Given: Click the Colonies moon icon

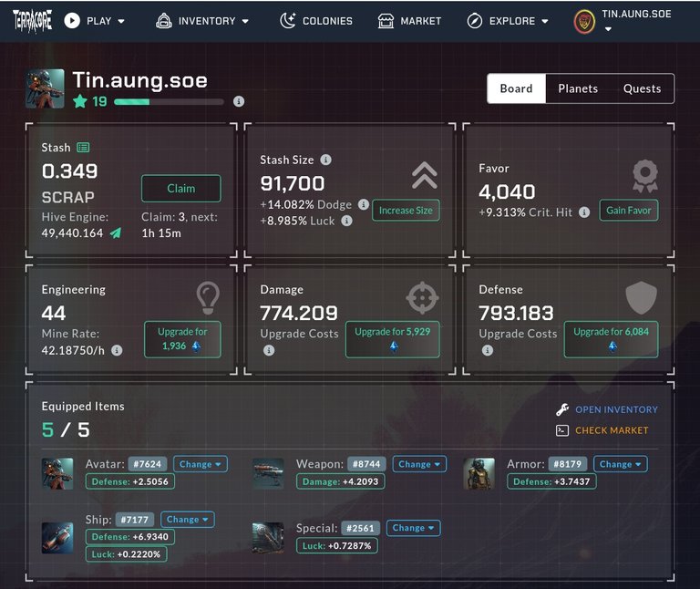Looking at the screenshot, I should point(287,21).
